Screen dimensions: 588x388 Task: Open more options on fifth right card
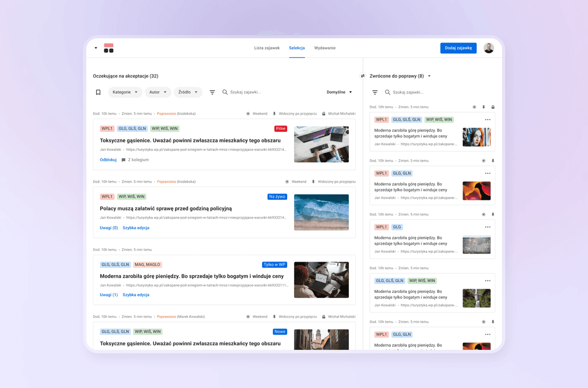pos(488,335)
